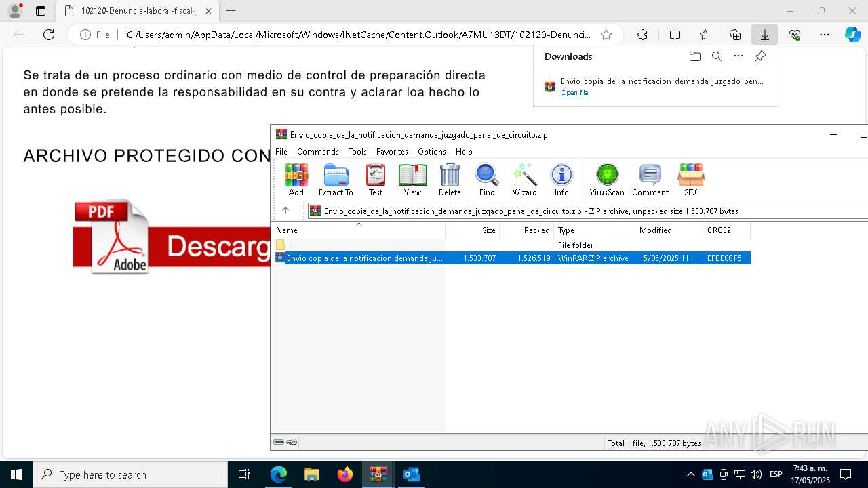Click the taskbar search box
The width and height of the screenshot is (868, 488).
(x=130, y=474)
